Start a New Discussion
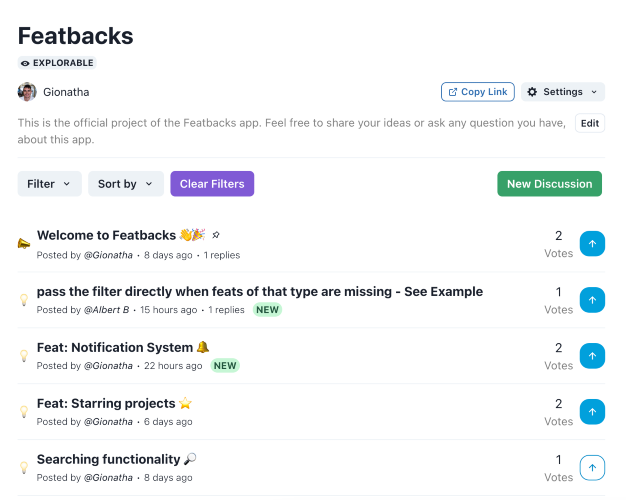This screenshot has height=500, width=626. (549, 184)
